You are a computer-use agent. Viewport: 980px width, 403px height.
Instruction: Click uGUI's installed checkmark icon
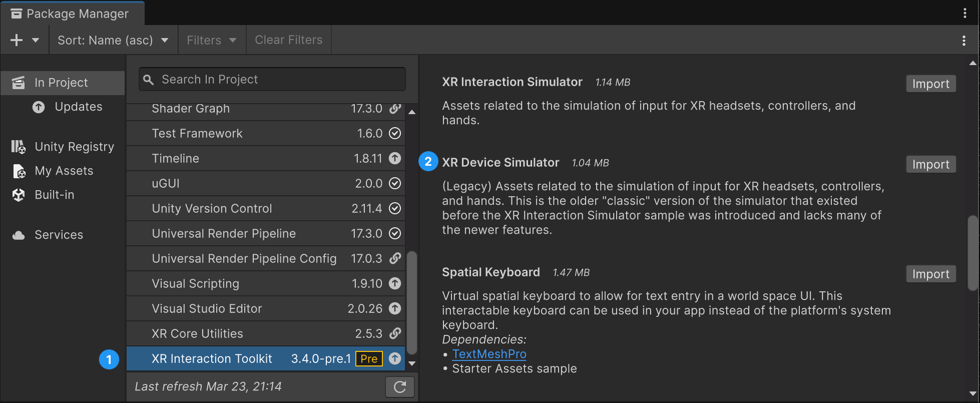(395, 183)
